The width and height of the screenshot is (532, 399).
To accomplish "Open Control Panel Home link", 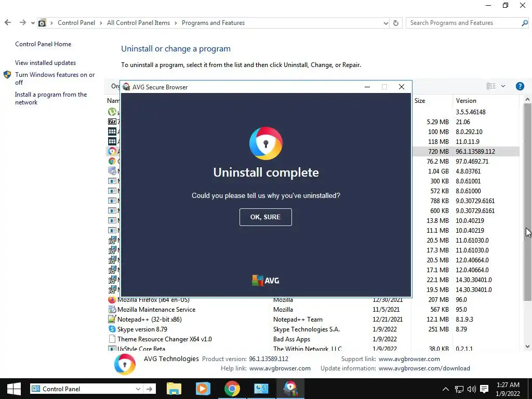I will pos(43,44).
